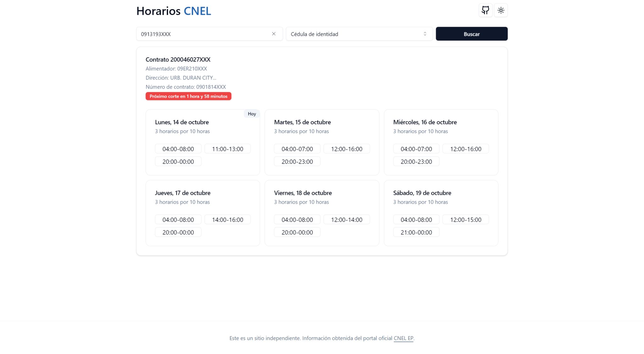Select Miércoles 20:00-23:00 time slot

pos(416,162)
